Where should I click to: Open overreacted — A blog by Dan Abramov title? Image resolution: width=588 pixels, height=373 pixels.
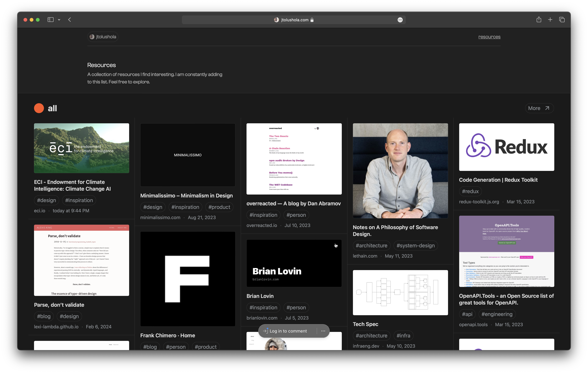tap(294, 203)
